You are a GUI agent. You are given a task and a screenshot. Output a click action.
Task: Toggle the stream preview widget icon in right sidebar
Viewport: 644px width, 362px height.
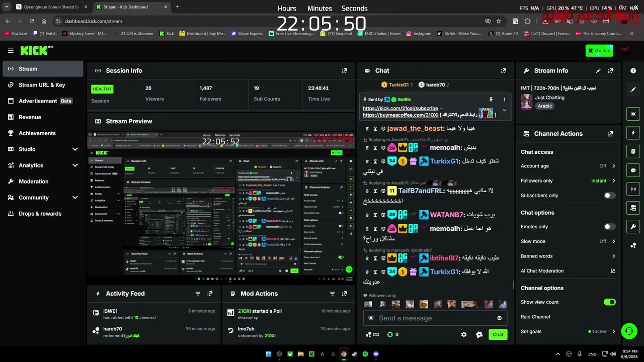[x=633, y=114]
